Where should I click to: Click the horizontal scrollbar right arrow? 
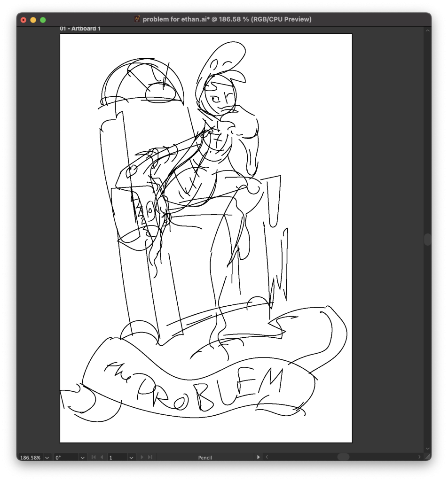coord(420,457)
